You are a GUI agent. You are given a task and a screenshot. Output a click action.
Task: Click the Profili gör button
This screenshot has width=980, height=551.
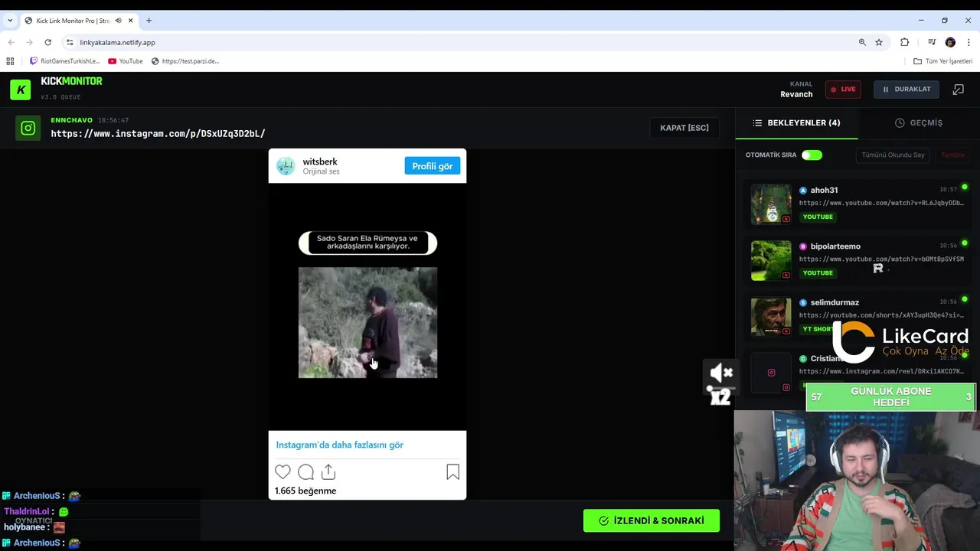point(432,166)
